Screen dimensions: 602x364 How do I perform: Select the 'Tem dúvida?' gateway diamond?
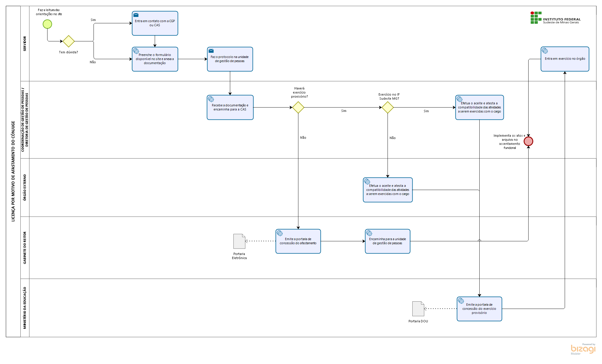point(69,41)
